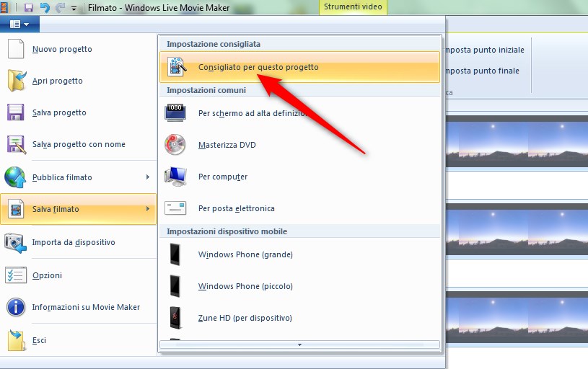Click the Zune HD device icon
The image size is (588, 369).
coord(175,318)
